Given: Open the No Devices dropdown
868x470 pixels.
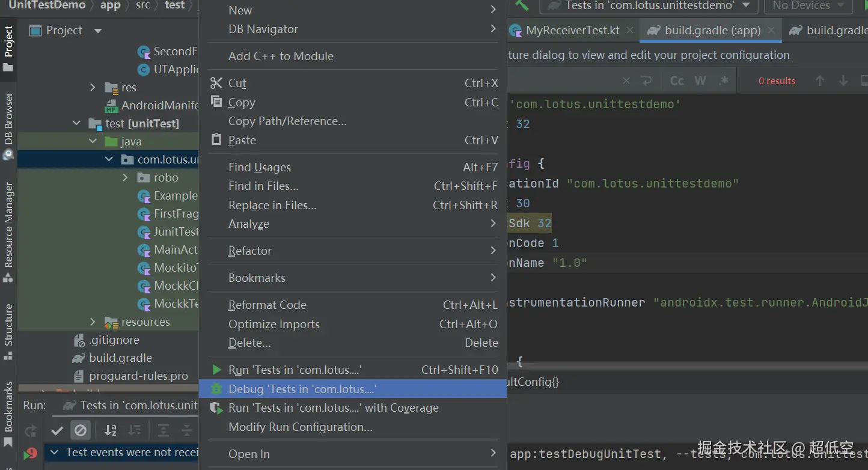Looking at the screenshot, I should (808, 6).
